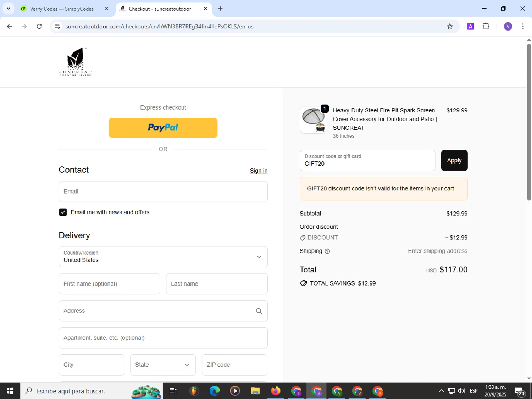The height and width of the screenshot is (399, 532).
Task: Select the Checkout - suncreatoutdoor tab
Action: point(160,9)
